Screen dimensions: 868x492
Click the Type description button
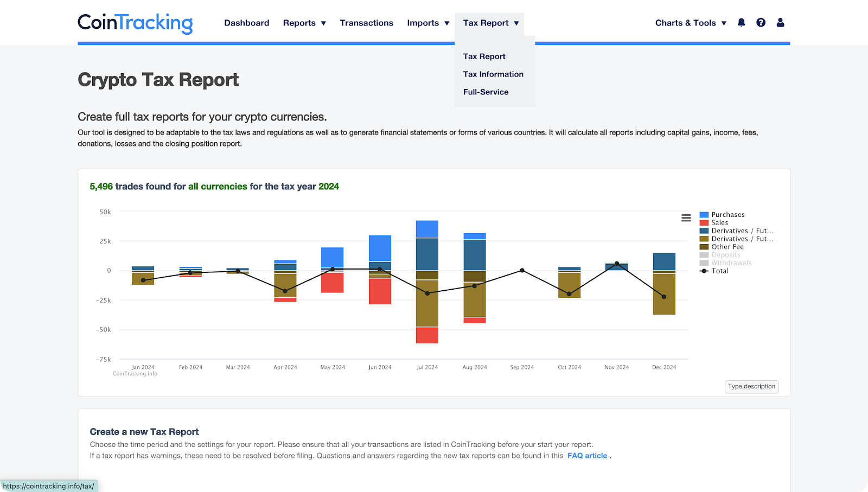[751, 386]
